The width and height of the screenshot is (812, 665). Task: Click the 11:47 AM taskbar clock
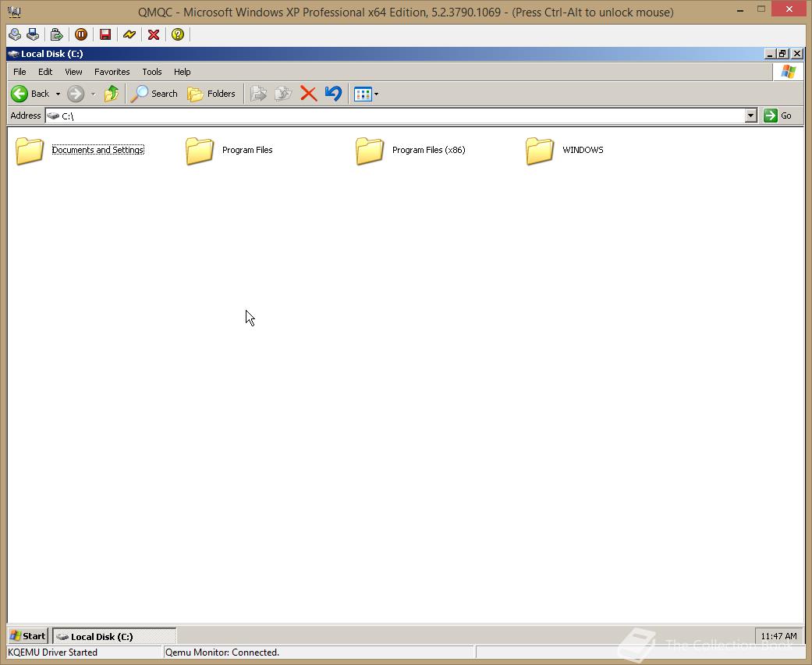[x=778, y=636]
